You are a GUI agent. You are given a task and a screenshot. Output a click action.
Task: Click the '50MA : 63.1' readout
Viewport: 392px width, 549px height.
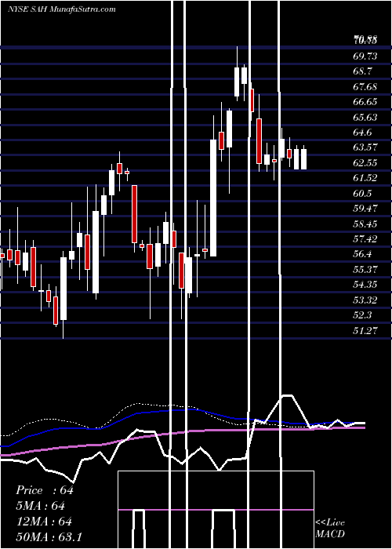pyautogui.click(x=49, y=536)
